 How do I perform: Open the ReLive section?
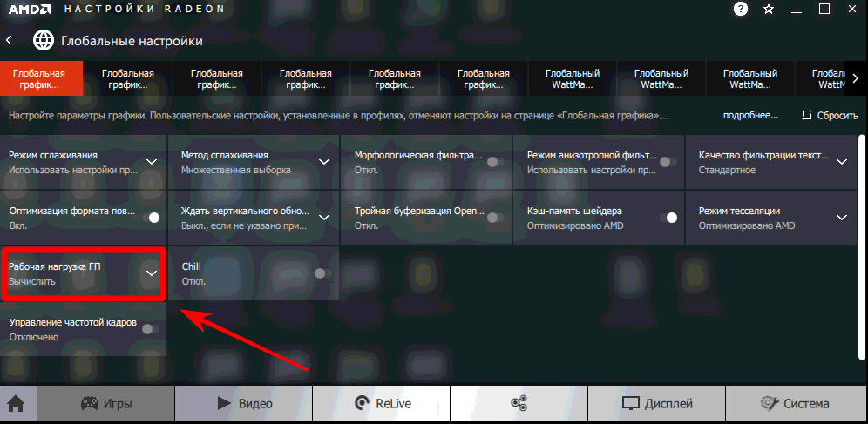[x=382, y=404]
